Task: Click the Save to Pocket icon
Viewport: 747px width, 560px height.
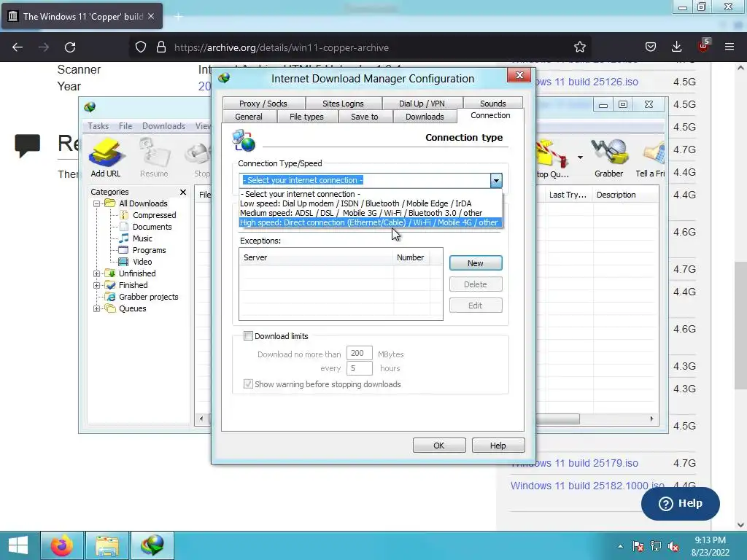Action: pos(650,47)
